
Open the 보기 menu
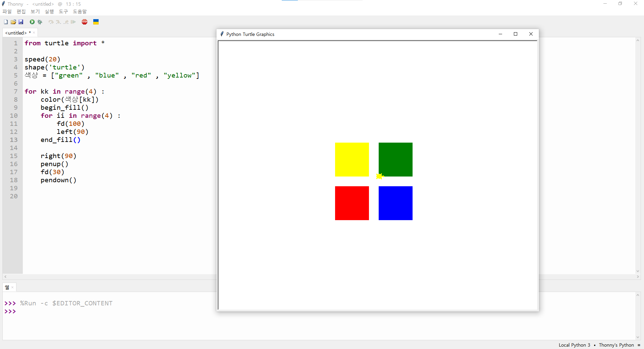tap(35, 11)
